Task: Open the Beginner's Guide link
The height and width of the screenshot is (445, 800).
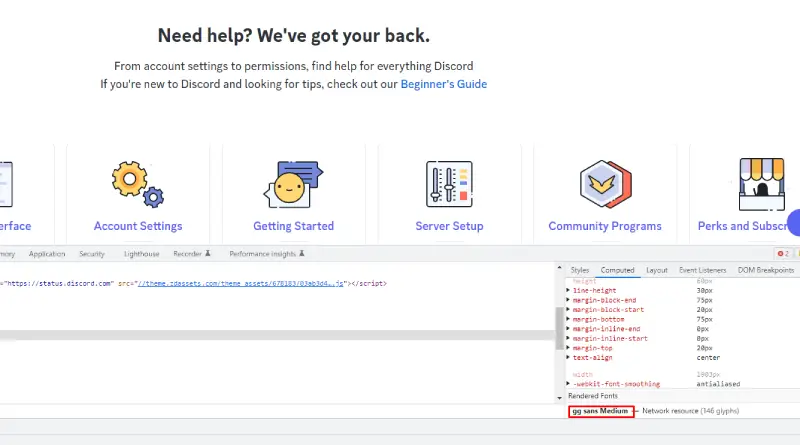Action: pyautogui.click(x=443, y=84)
